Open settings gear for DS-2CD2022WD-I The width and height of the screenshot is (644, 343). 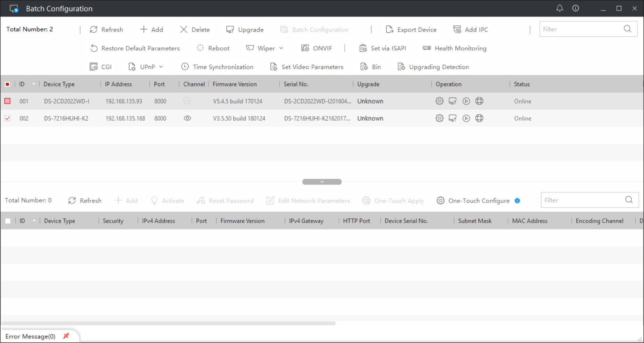point(439,101)
